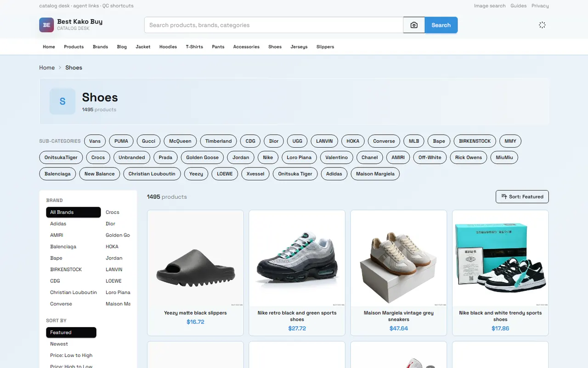The height and width of the screenshot is (368, 588).
Task: Open the Products navigation item
Action: click(x=74, y=47)
